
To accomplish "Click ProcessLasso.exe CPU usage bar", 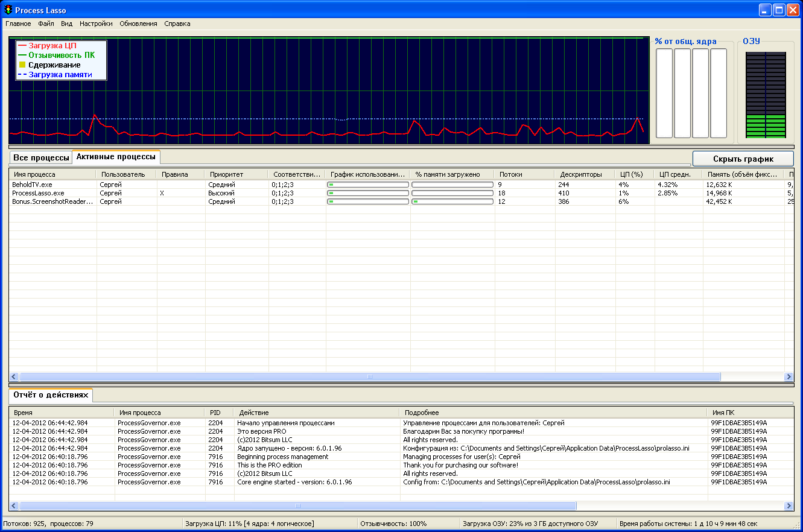I will click(368, 193).
